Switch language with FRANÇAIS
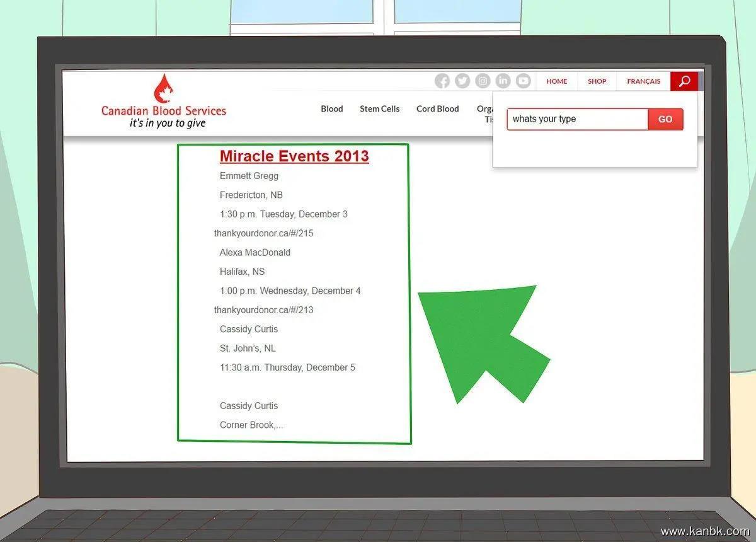 [x=643, y=81]
